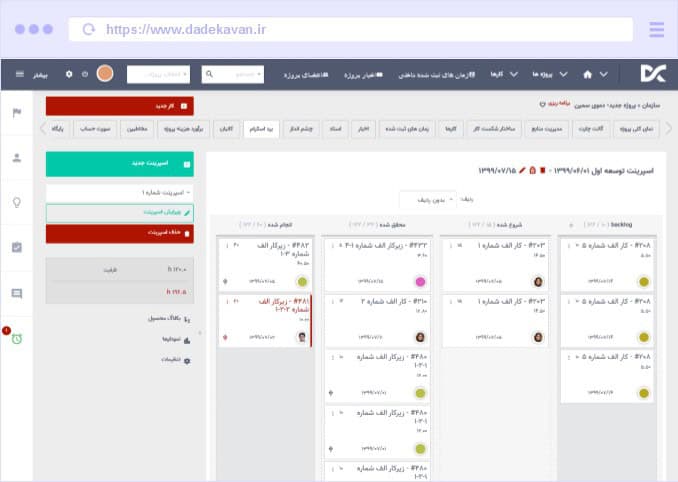Viewport: 678px width, 482px height.
Task: Click the flag icon in the left sidebar
Action: [16, 112]
